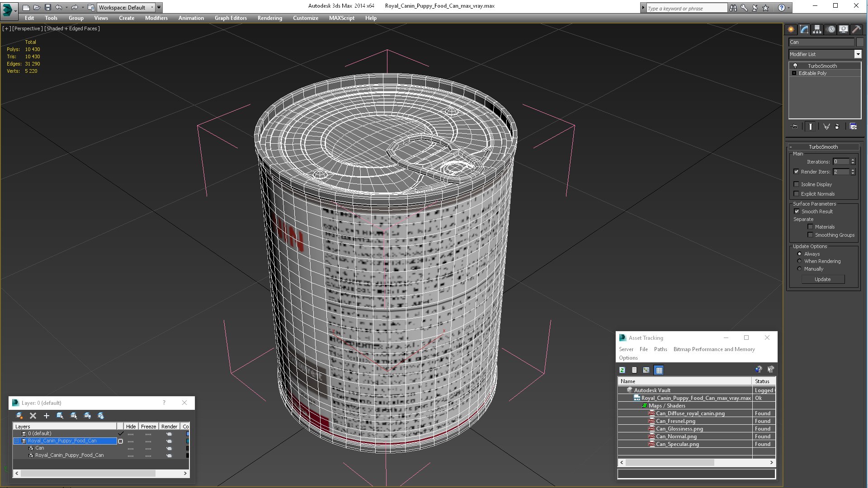Click the Help question mark icon
The width and height of the screenshot is (868, 488).
pos(781,8)
